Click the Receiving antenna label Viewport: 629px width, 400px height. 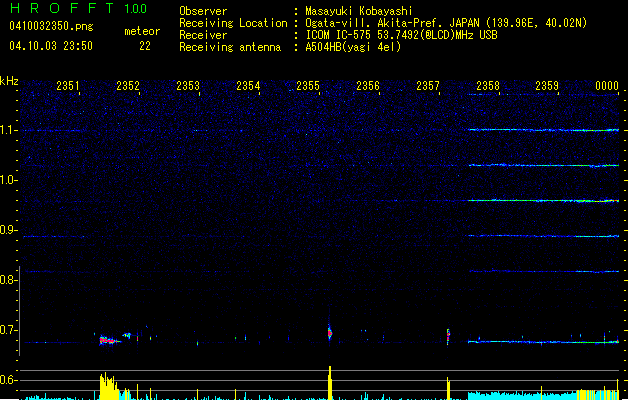coord(230,47)
